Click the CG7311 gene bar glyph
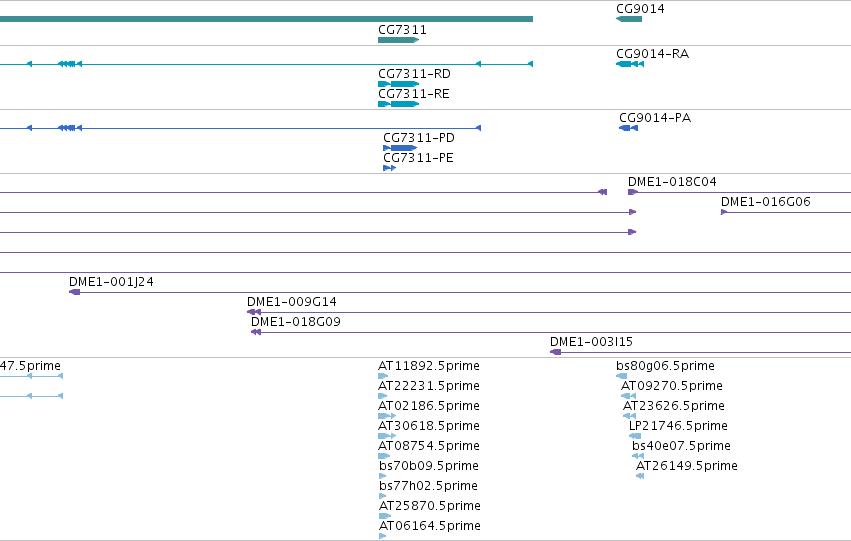Image resolution: width=851 pixels, height=541 pixels. pyautogui.click(x=398, y=40)
